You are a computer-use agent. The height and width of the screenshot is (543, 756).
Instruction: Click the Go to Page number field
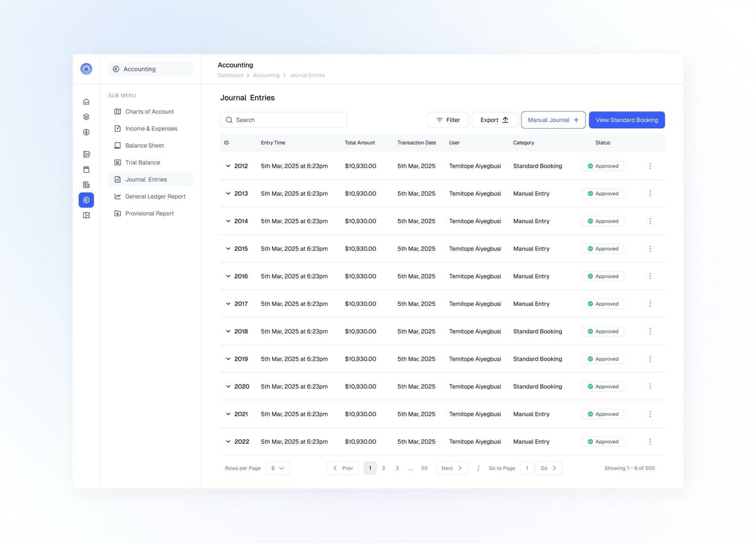coord(527,468)
